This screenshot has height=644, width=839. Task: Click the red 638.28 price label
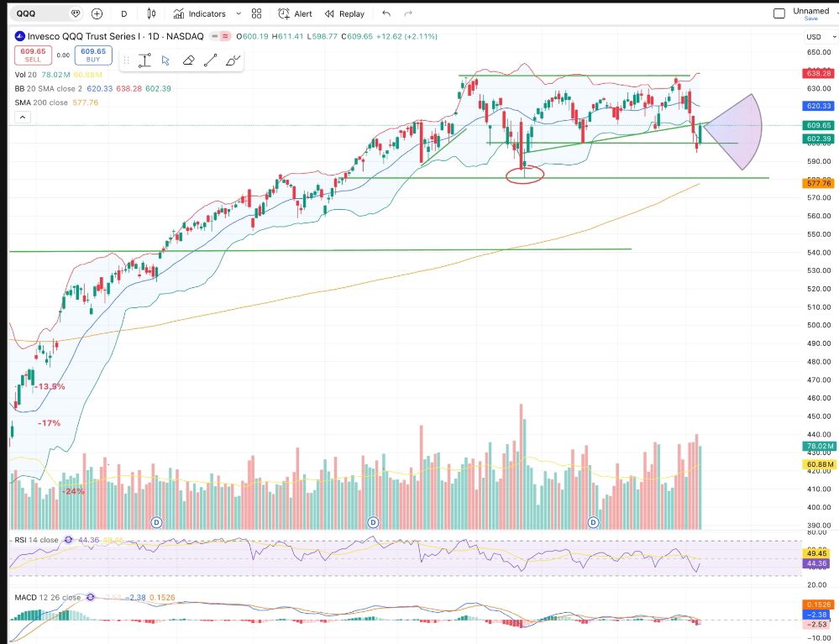coord(818,73)
